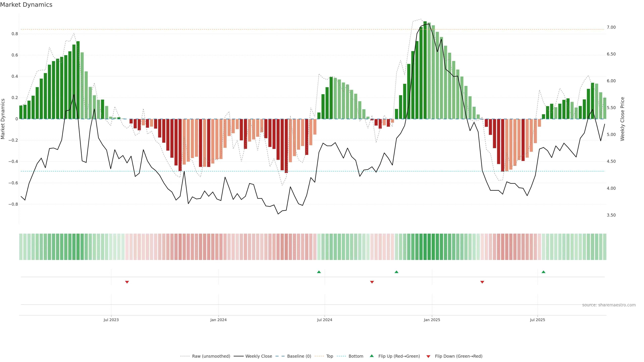Click the red flip-down marker after Jul 2023
This screenshot has height=362, width=644.
click(127, 282)
